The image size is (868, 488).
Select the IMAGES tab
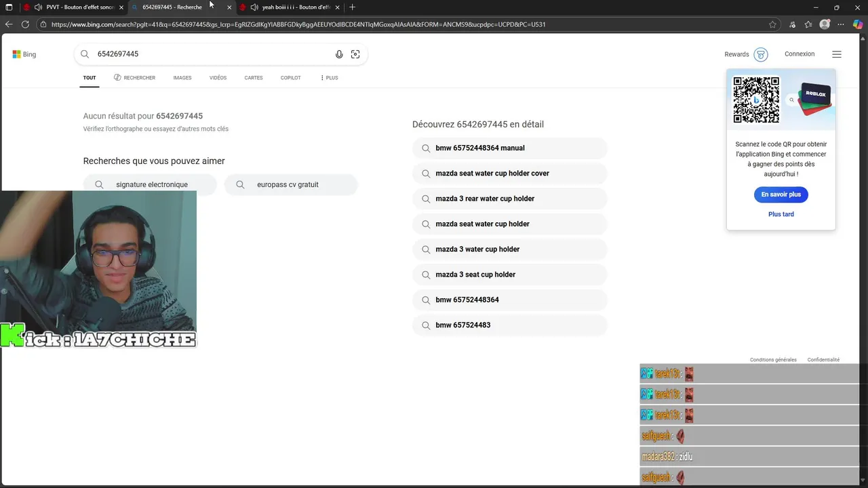(182, 78)
